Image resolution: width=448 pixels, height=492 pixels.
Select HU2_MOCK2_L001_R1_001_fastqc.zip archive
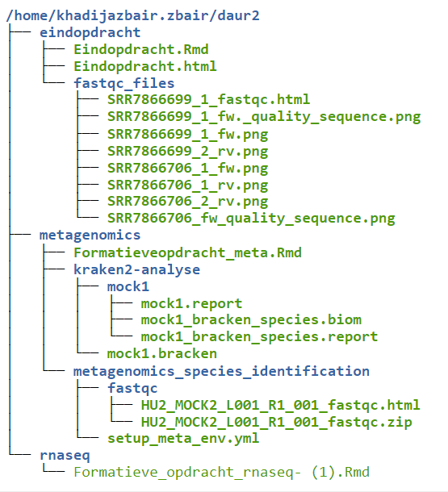click(x=276, y=422)
